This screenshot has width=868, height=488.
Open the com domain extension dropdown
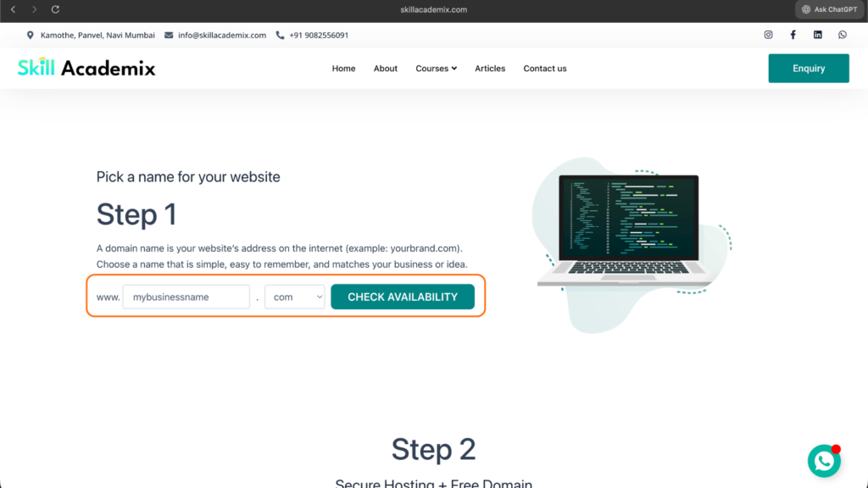(294, 297)
